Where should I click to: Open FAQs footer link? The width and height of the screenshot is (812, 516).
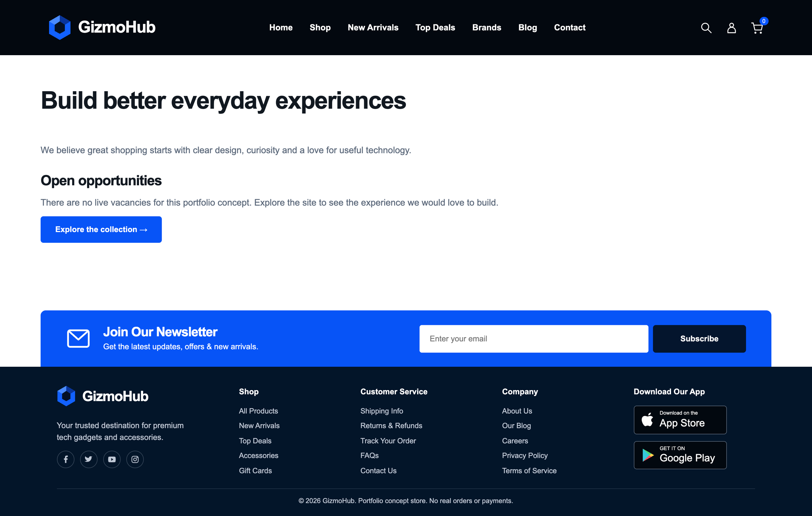(369, 456)
